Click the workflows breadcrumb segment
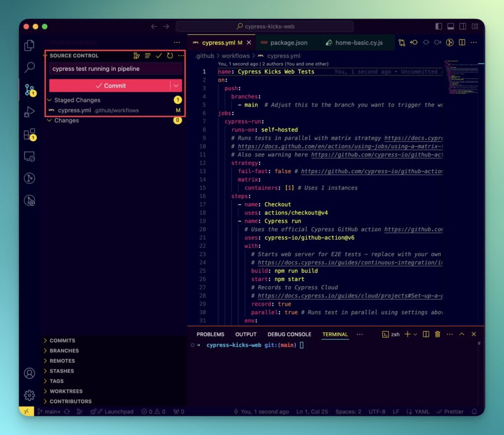 coord(235,56)
